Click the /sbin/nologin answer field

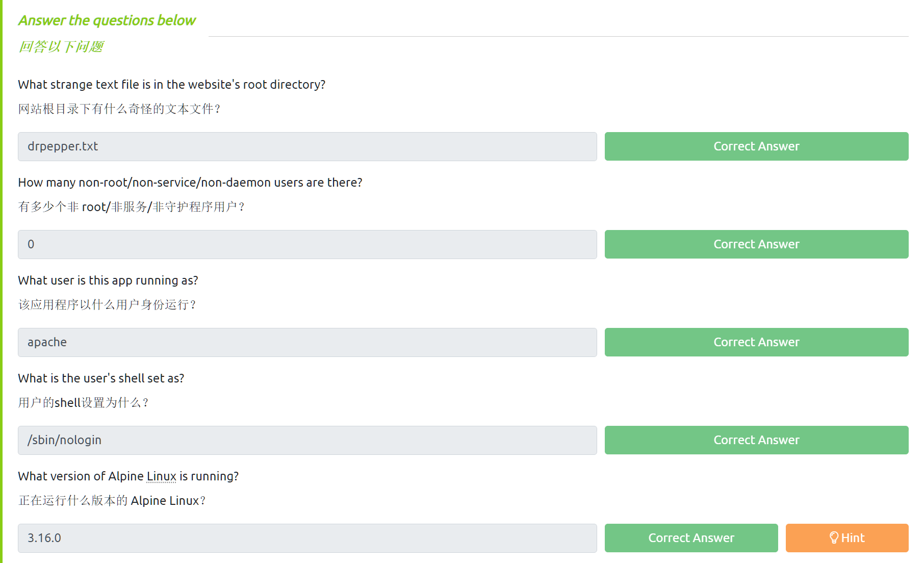click(307, 440)
